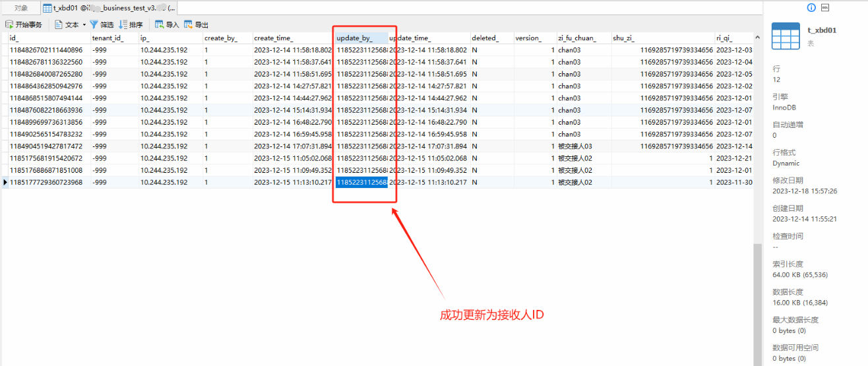The width and height of the screenshot is (868, 366).
Task: Open the 文本 dropdown arrow
Action: coord(84,25)
